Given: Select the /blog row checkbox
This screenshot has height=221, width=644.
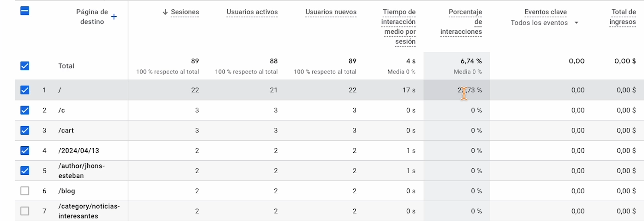Looking at the screenshot, I should click(x=25, y=191).
